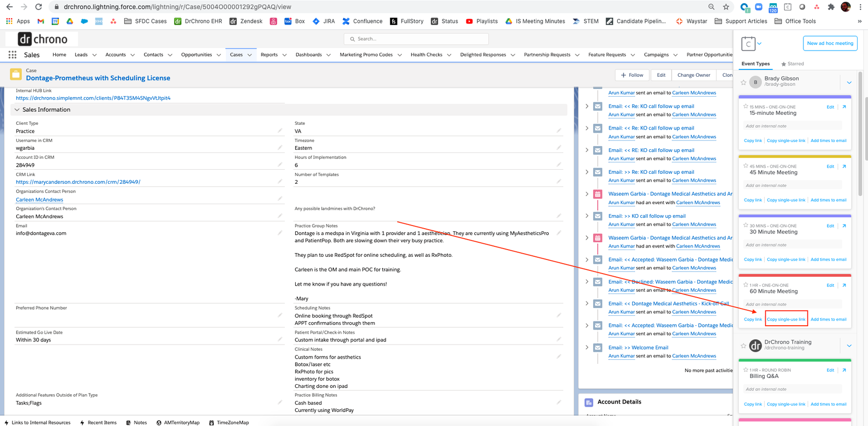Click the Follow button
This screenshot has height=426, width=868.
pyautogui.click(x=632, y=75)
